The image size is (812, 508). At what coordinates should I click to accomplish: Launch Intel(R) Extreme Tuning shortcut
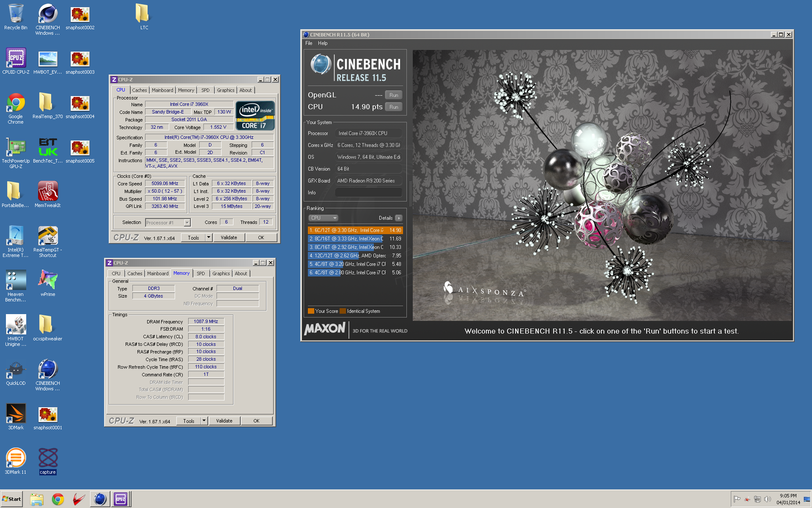pos(16,242)
